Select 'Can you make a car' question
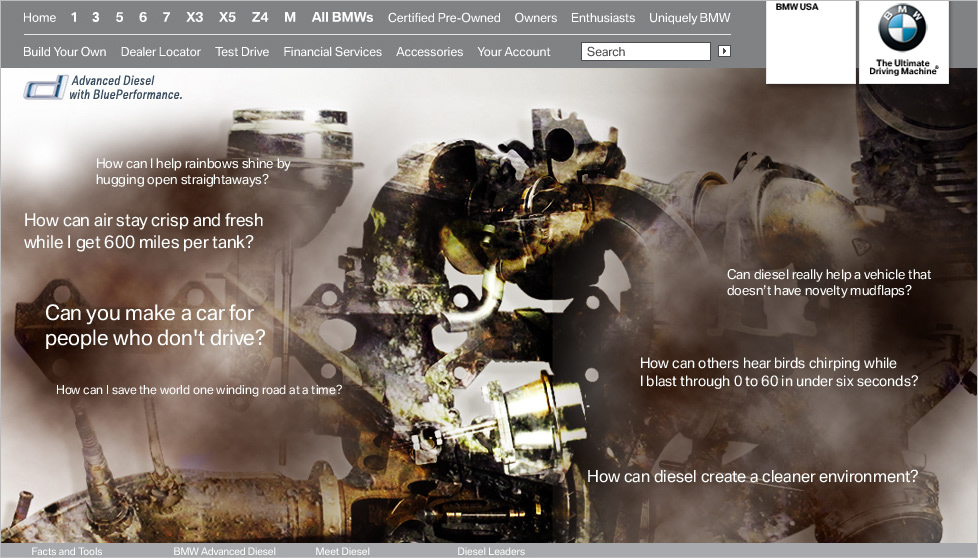This screenshot has width=978, height=558. 155,326
